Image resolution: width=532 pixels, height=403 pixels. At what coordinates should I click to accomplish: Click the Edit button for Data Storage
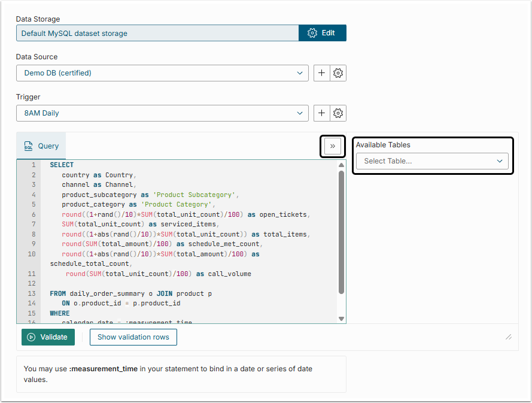tap(322, 33)
